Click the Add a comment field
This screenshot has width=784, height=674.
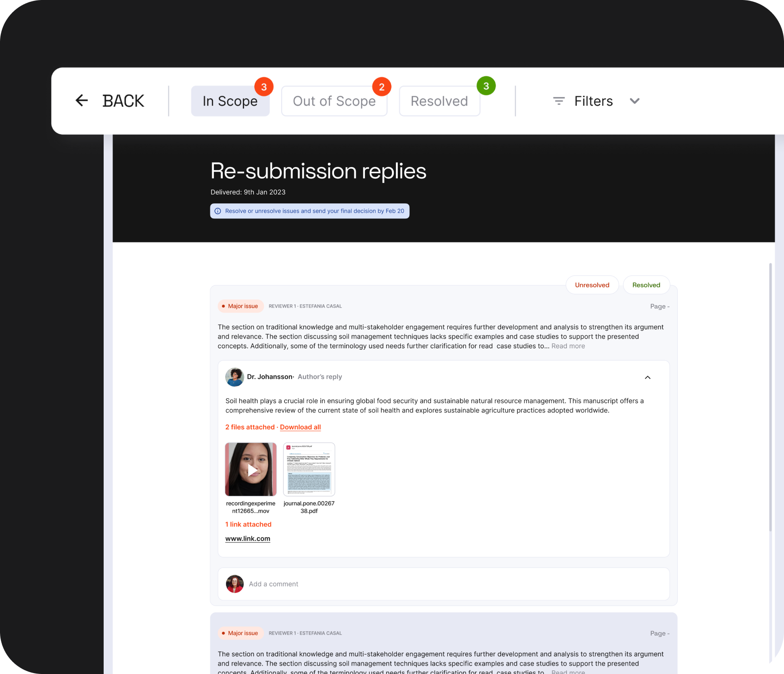pyautogui.click(x=444, y=584)
